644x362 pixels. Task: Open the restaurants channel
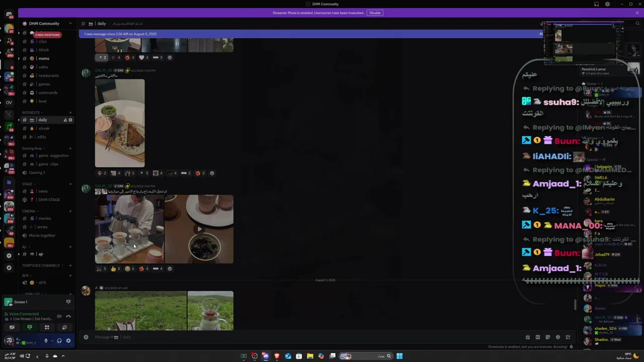48,75
